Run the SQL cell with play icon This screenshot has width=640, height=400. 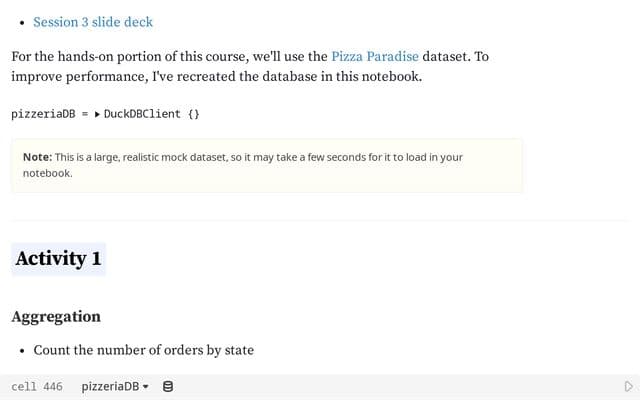click(x=629, y=386)
